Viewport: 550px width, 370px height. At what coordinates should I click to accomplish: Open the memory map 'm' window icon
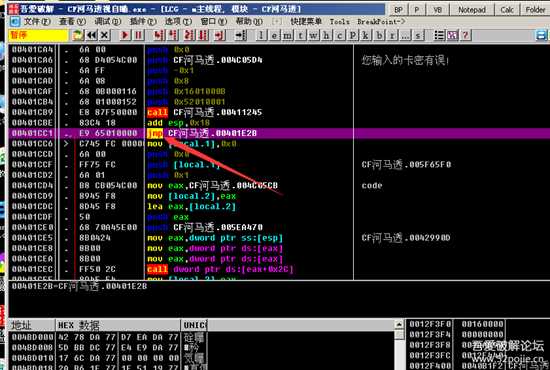(287, 35)
